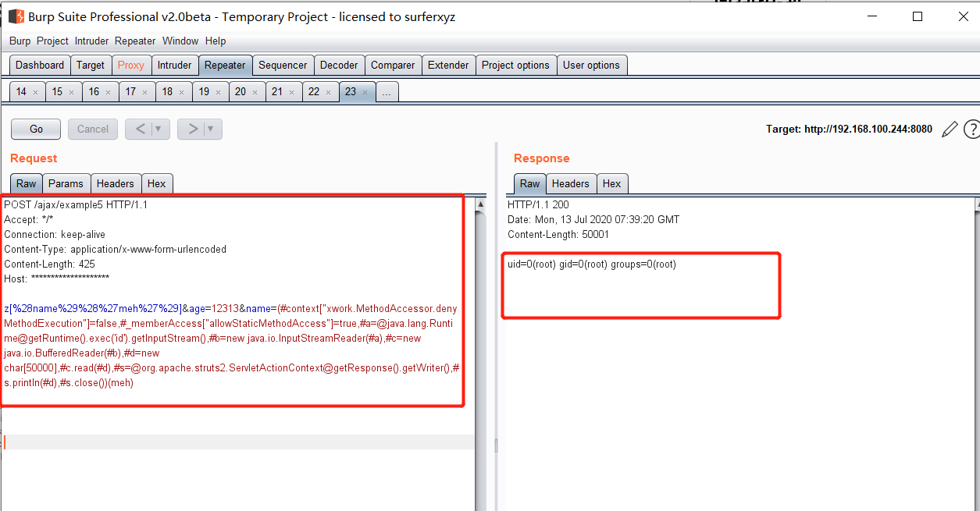
Task: Show the request Headers view
Action: click(x=116, y=183)
